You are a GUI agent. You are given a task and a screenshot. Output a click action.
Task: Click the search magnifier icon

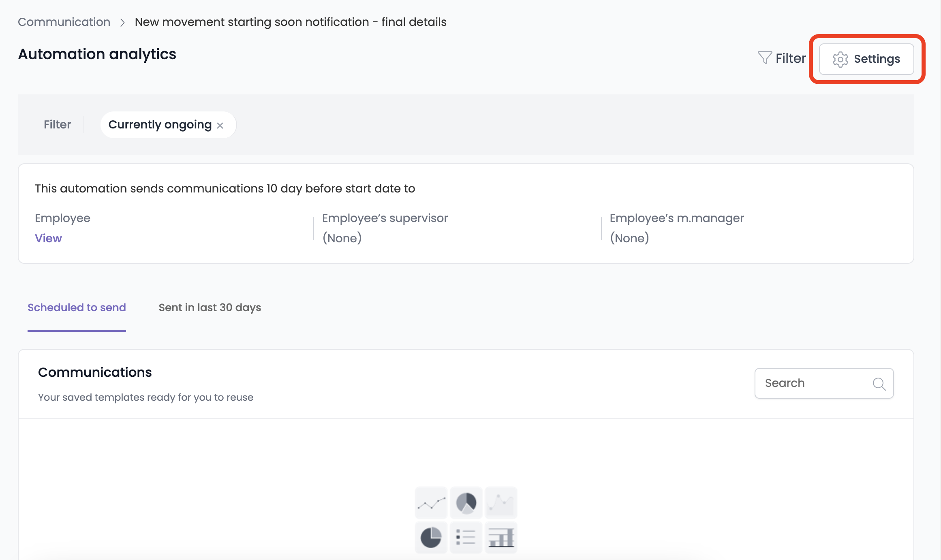[x=879, y=384]
